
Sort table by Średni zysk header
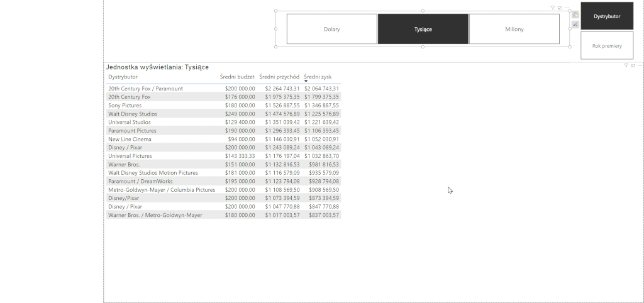[318, 77]
